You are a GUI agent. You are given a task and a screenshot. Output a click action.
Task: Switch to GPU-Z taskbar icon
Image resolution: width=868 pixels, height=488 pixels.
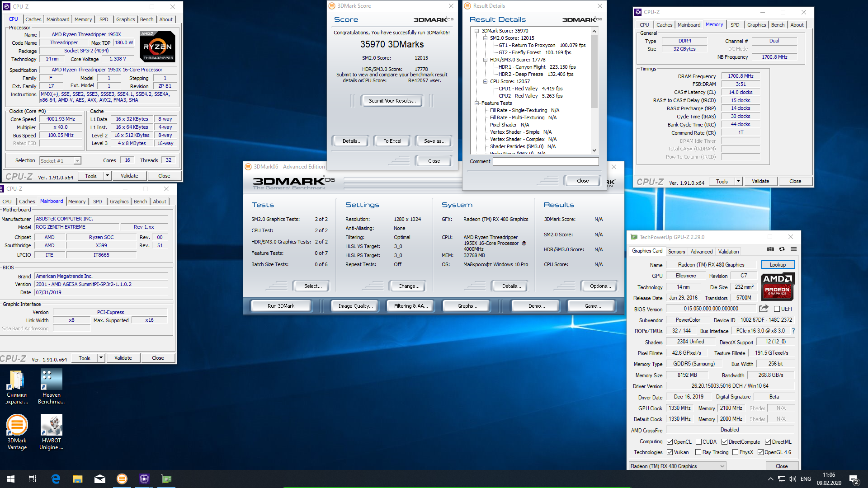(x=166, y=479)
